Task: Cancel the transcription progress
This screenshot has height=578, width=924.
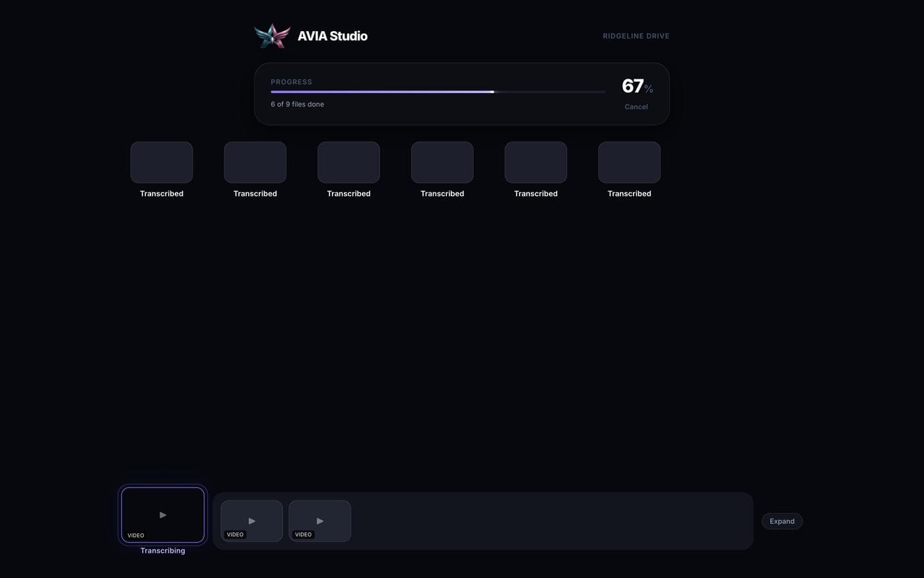Action: click(x=636, y=106)
